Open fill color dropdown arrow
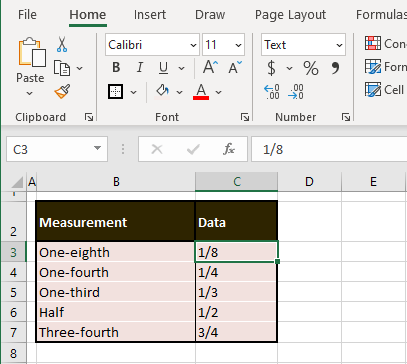The image size is (407, 364). coord(179,92)
